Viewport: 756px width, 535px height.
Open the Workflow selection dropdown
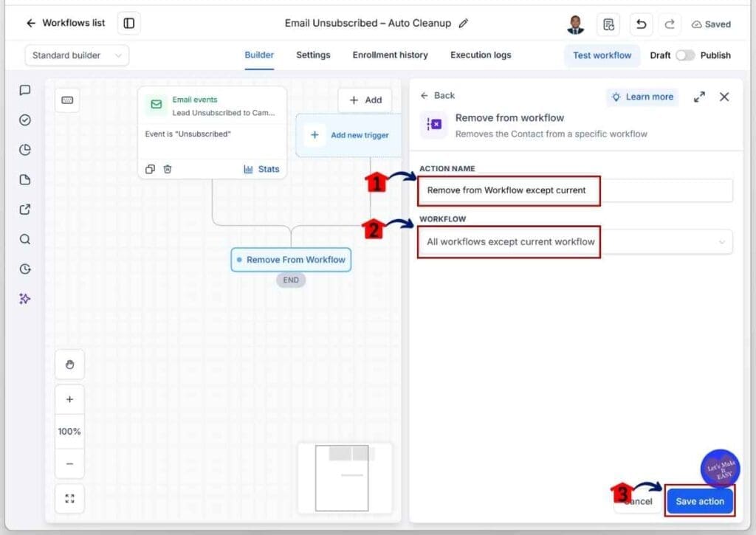(576, 242)
